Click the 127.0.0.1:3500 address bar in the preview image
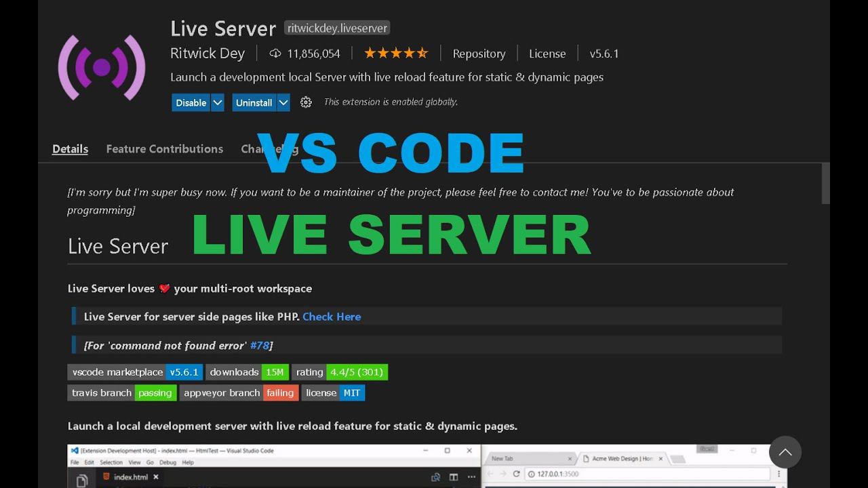 pyautogui.click(x=648, y=474)
